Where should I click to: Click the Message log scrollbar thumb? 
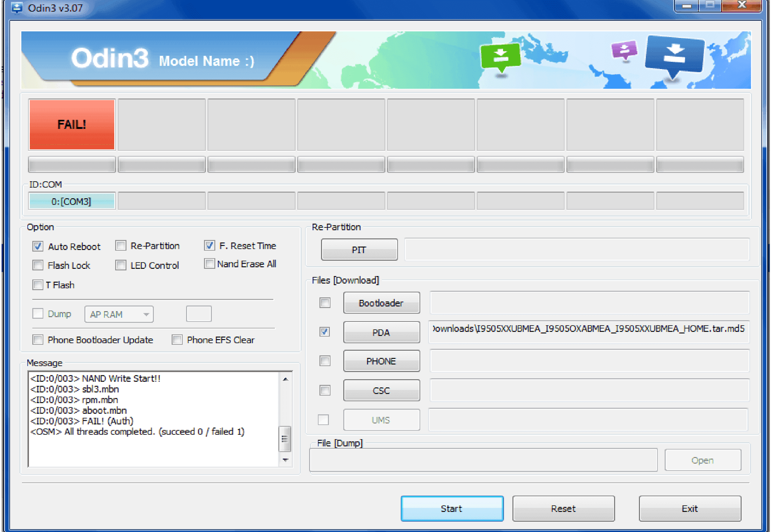coord(285,438)
